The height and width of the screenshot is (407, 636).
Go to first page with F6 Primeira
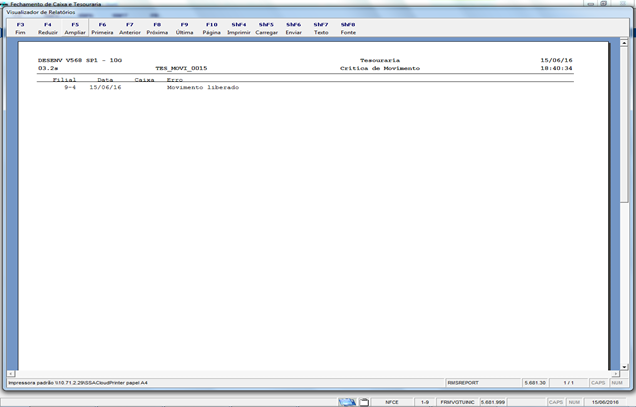coord(102,28)
